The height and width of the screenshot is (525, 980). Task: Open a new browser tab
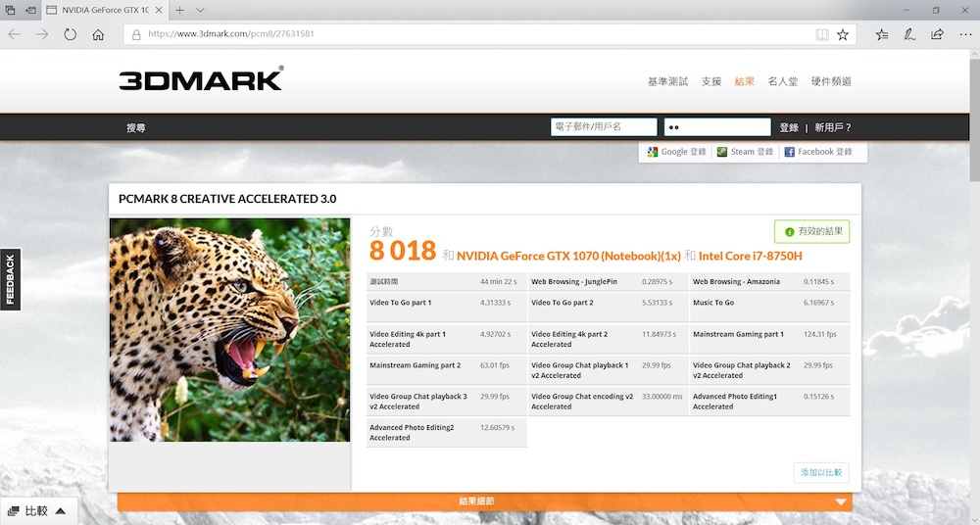179,10
